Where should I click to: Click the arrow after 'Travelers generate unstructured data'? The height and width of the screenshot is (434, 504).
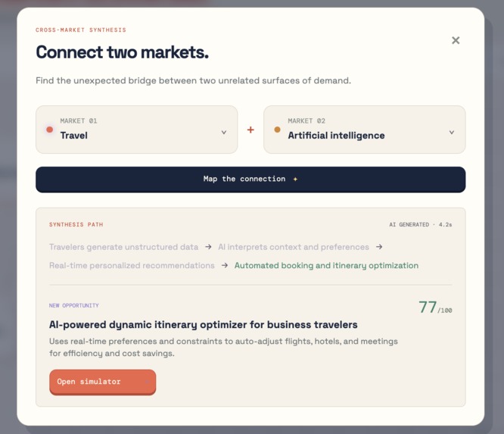pos(208,247)
